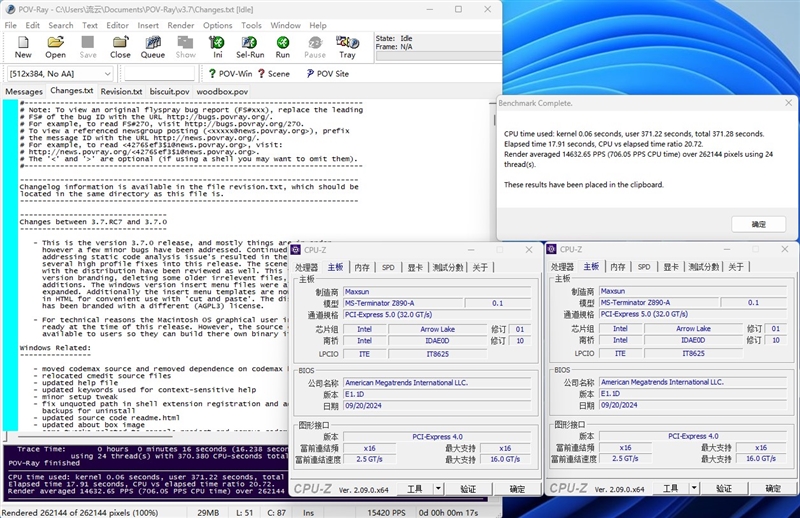Click 工具 button in right CPU-Z
The image size is (800, 518).
[x=670, y=488]
